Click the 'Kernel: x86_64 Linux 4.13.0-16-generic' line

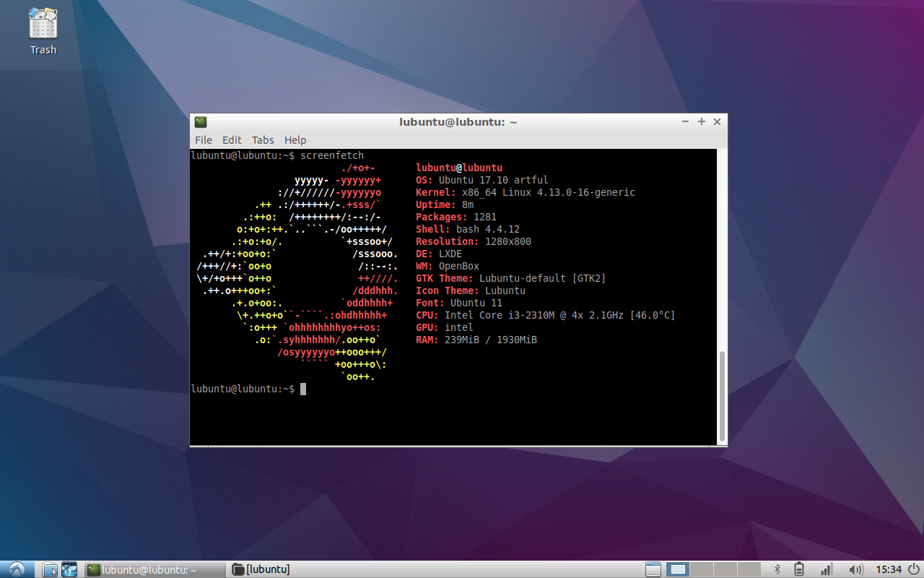tap(526, 193)
